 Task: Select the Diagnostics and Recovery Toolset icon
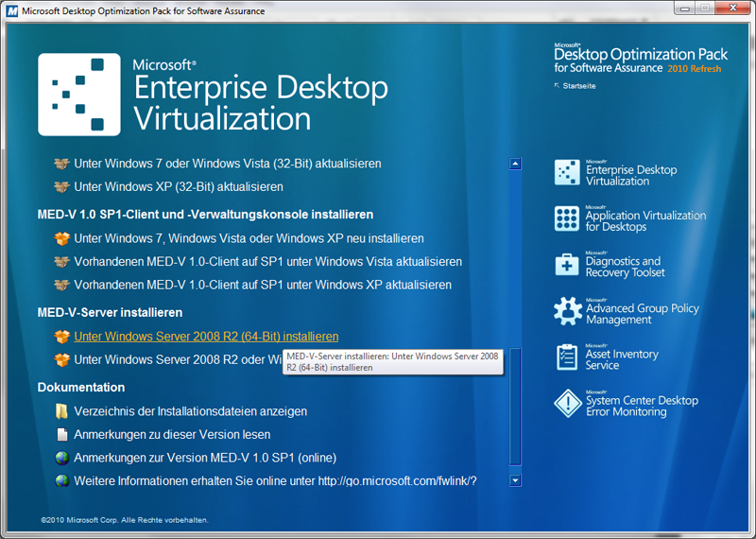[x=567, y=266]
